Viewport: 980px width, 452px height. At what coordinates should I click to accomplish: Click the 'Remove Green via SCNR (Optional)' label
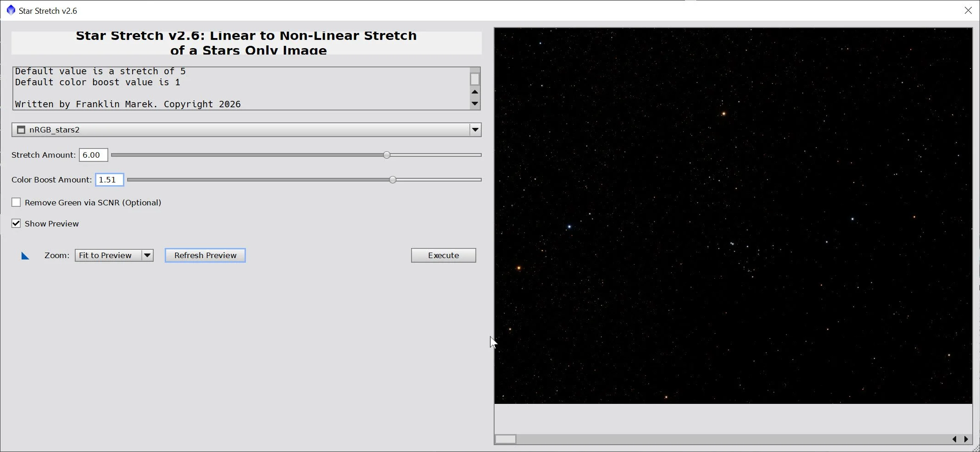(x=93, y=203)
